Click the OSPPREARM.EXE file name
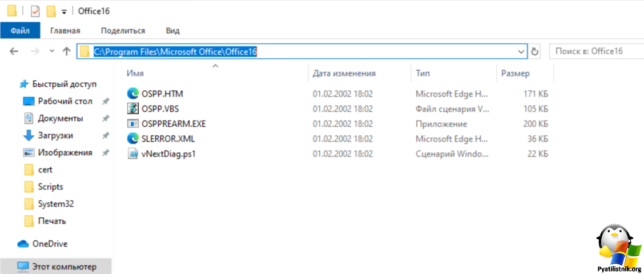 pyautogui.click(x=174, y=124)
